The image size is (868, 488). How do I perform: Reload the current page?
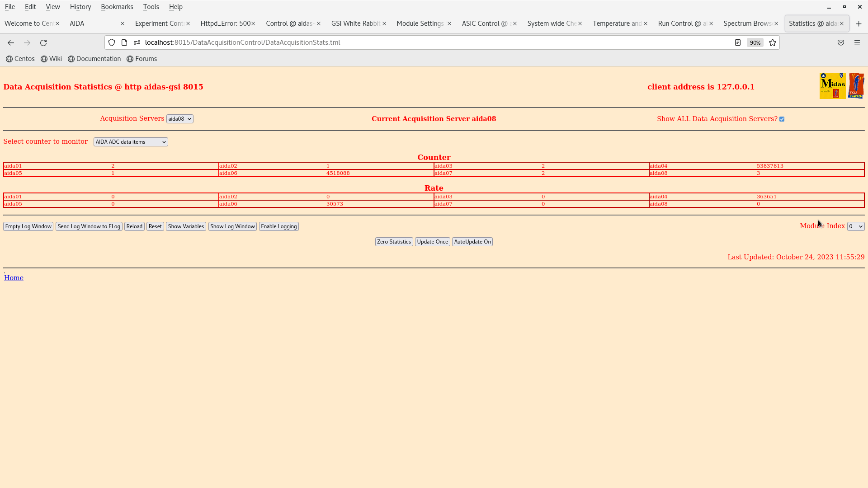click(x=43, y=42)
